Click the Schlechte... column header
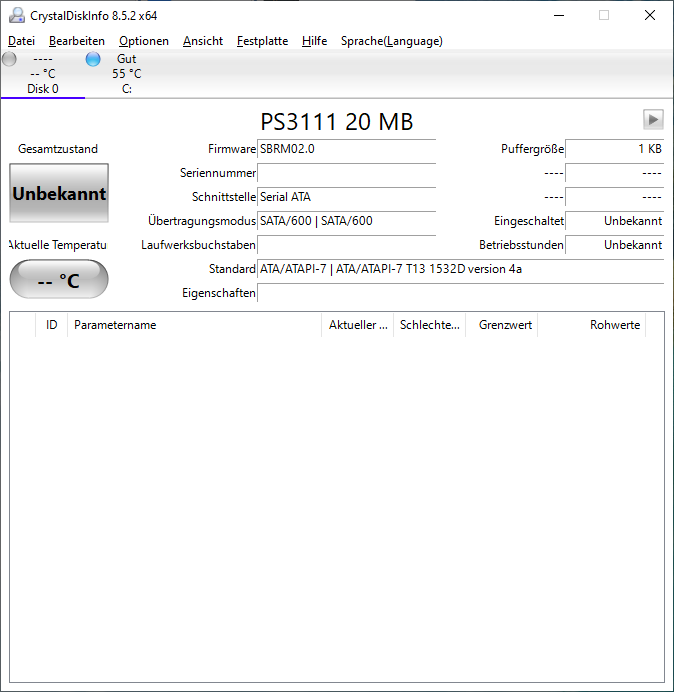 click(429, 325)
